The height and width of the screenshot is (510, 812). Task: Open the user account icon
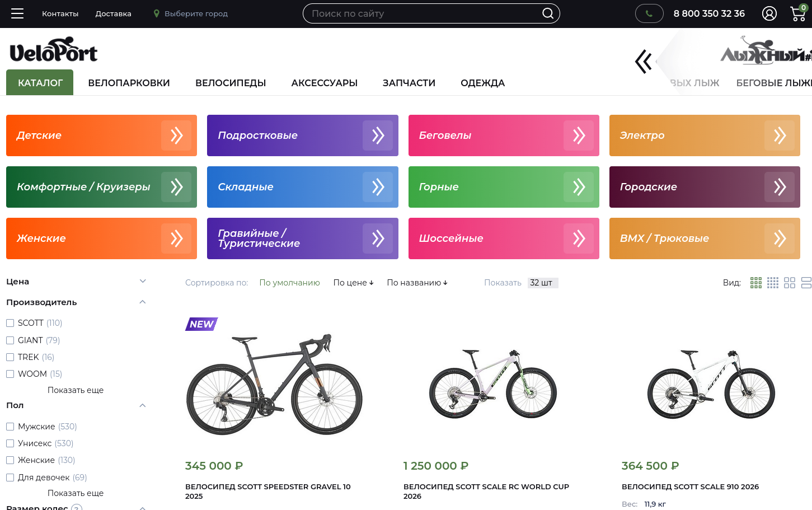click(x=769, y=13)
